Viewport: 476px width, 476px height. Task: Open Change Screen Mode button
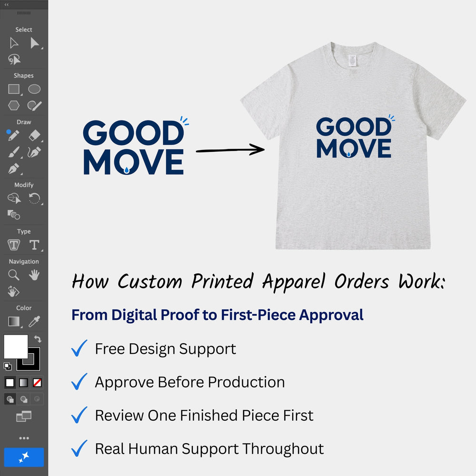pos(24,416)
